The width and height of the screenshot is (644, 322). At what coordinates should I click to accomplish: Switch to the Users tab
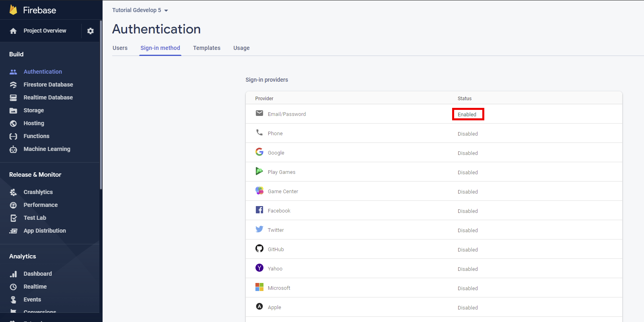(x=120, y=48)
